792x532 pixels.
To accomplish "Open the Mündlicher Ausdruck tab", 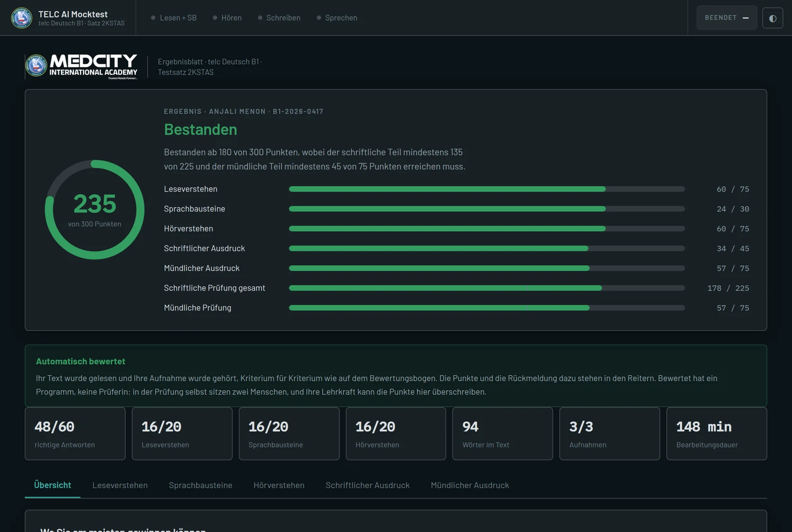I will [x=470, y=485].
